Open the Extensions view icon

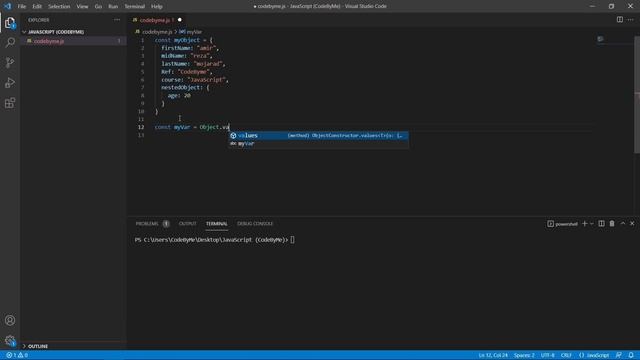(x=10, y=103)
